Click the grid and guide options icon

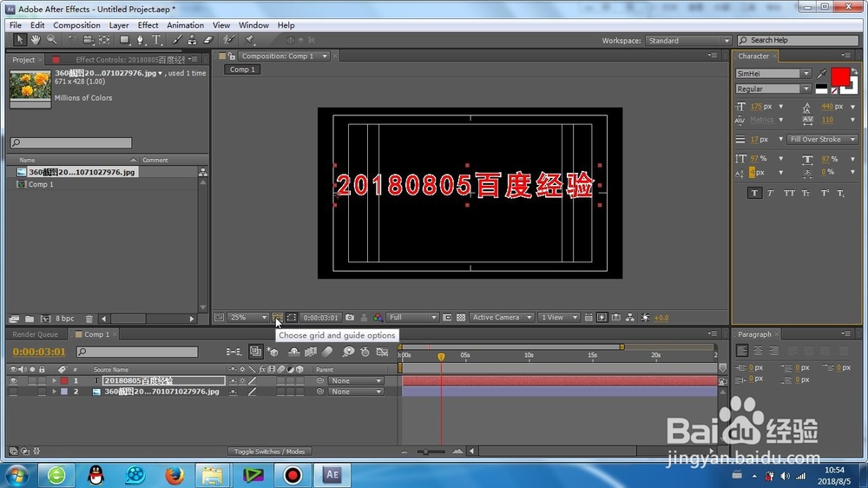[x=278, y=318]
